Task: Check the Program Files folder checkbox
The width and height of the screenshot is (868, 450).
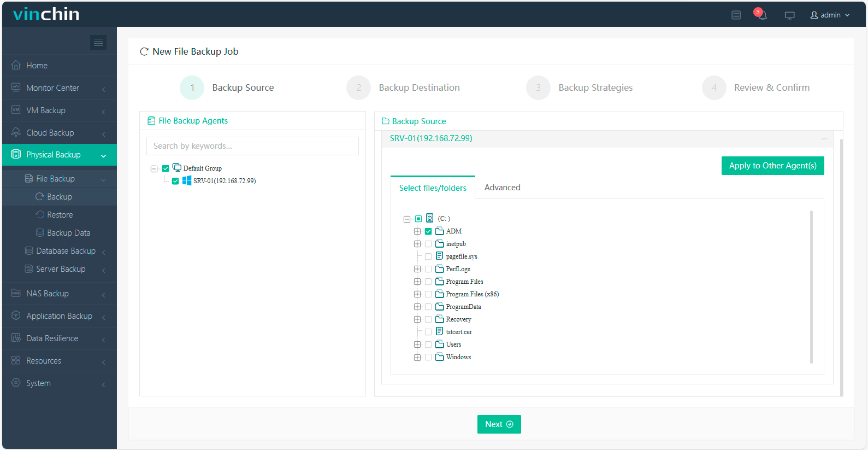Action: click(x=428, y=282)
